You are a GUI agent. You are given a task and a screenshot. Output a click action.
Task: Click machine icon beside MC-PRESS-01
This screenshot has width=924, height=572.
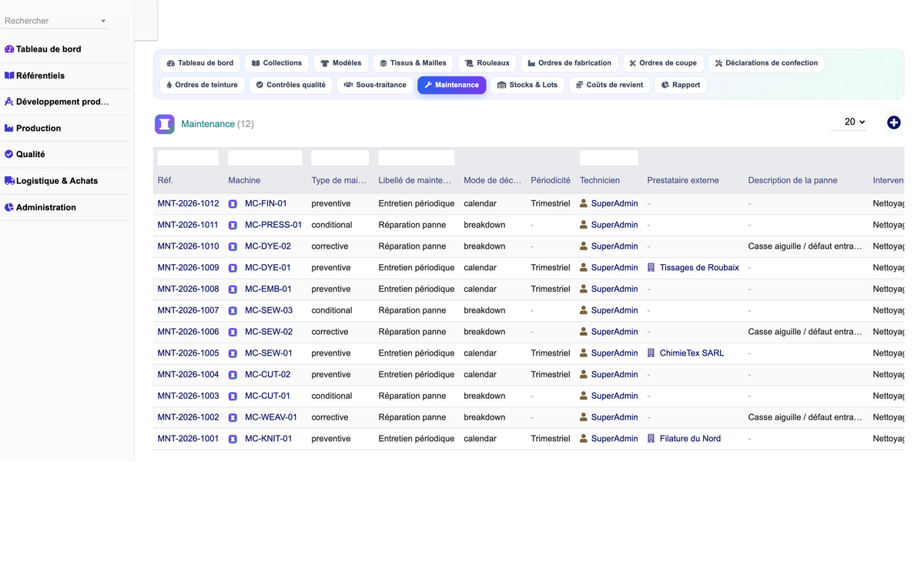tap(233, 226)
